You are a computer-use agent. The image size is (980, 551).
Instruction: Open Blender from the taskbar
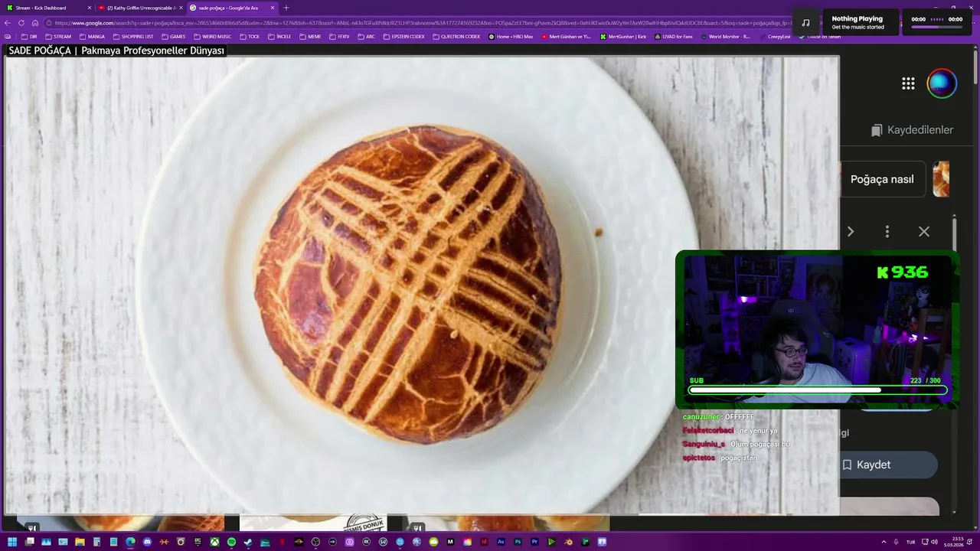coord(568,542)
